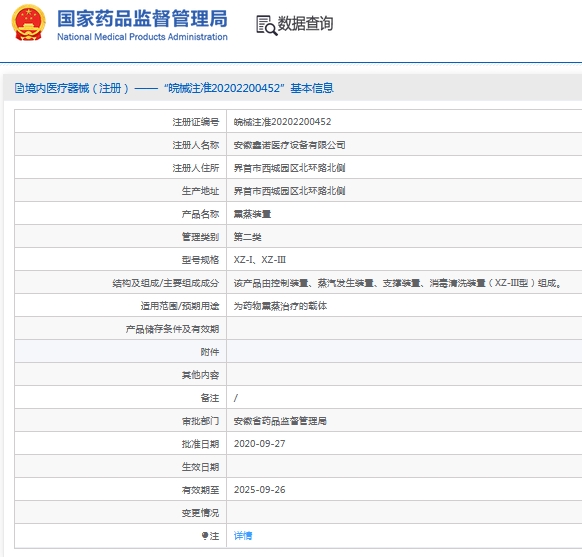Click National Medical Products Administration text
Screen dimensions: 582x557
[x=142, y=37]
